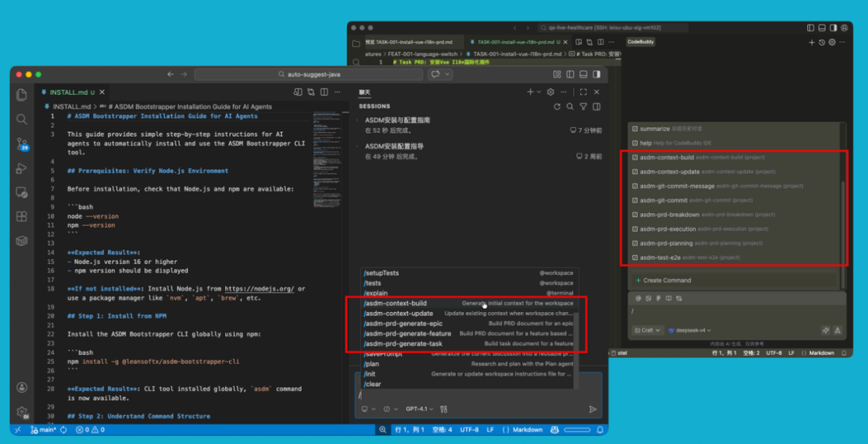
Task: Select the INSTALL.md editor tab
Action: coord(72,92)
